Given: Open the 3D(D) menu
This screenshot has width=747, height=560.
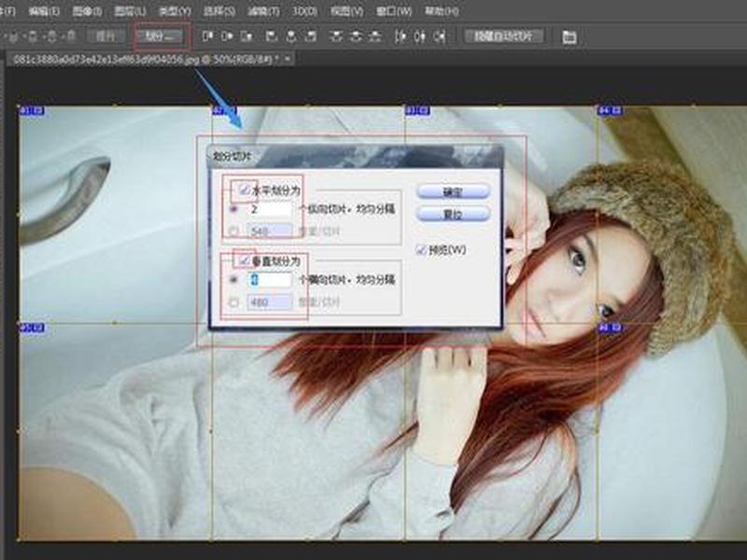Looking at the screenshot, I should click(304, 11).
